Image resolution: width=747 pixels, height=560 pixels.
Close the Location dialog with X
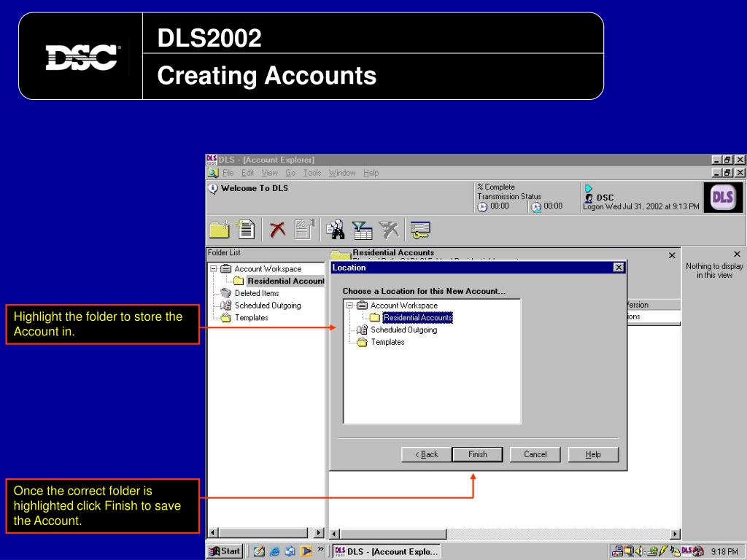(x=619, y=268)
